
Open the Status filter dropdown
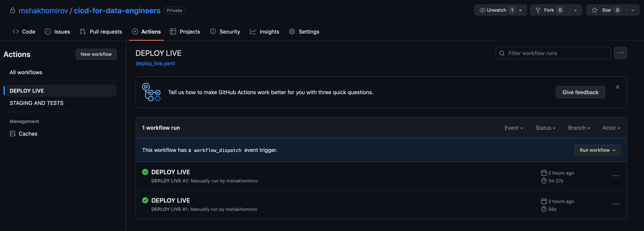point(545,128)
